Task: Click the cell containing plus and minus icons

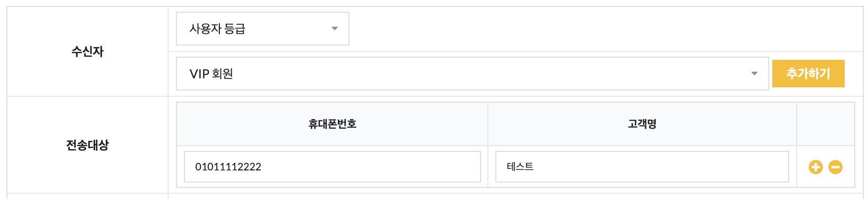Action: (x=826, y=167)
